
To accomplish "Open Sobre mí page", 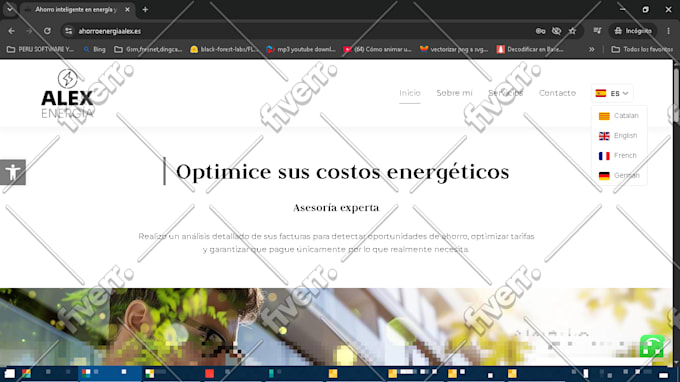I will tap(454, 93).
